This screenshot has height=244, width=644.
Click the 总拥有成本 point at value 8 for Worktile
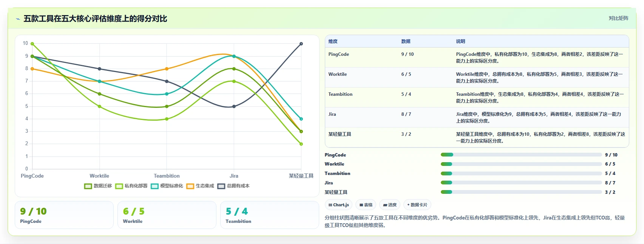tap(99, 69)
